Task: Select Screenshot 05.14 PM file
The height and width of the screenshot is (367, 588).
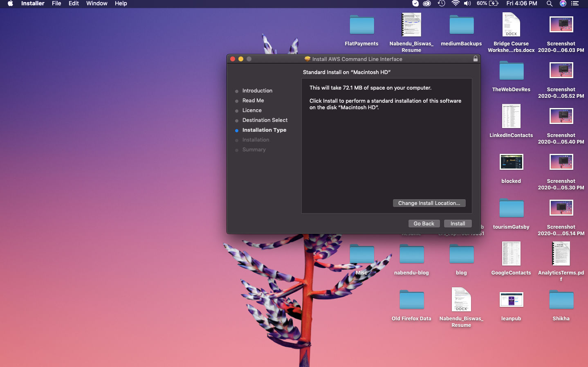Action: pyautogui.click(x=561, y=208)
